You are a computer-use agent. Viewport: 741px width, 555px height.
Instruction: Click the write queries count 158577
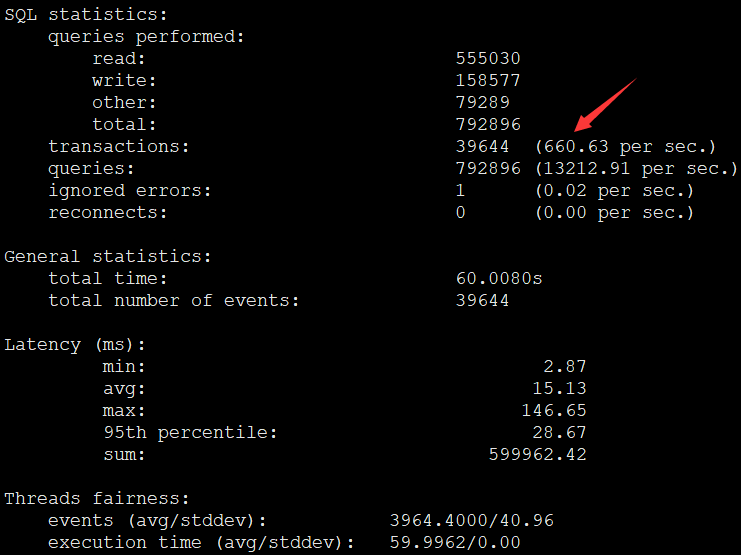click(488, 80)
